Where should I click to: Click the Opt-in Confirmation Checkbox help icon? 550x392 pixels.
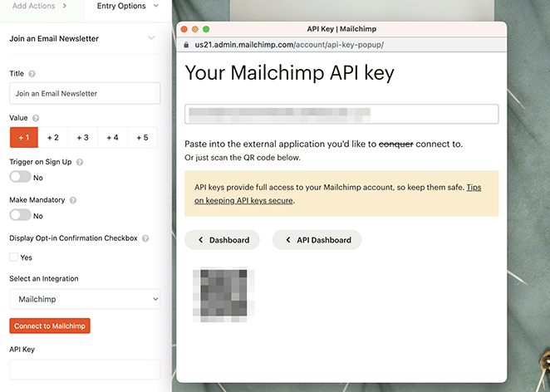(145, 238)
